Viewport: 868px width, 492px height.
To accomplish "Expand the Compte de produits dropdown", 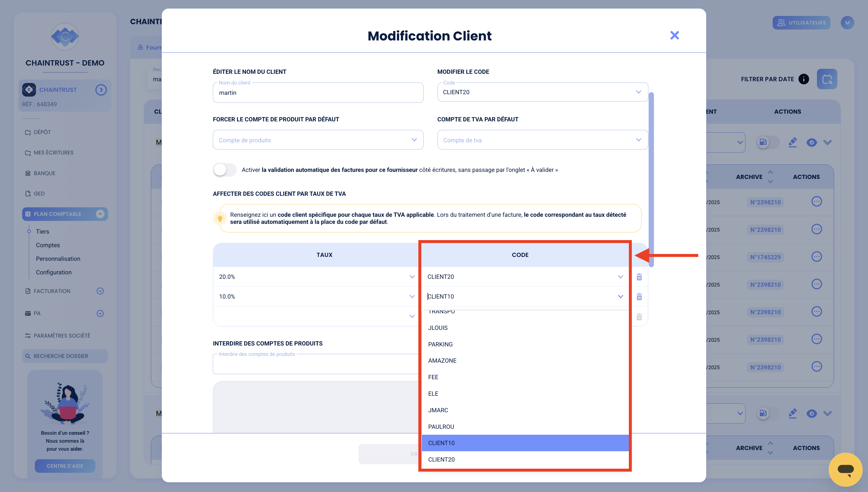I will pyautogui.click(x=413, y=140).
